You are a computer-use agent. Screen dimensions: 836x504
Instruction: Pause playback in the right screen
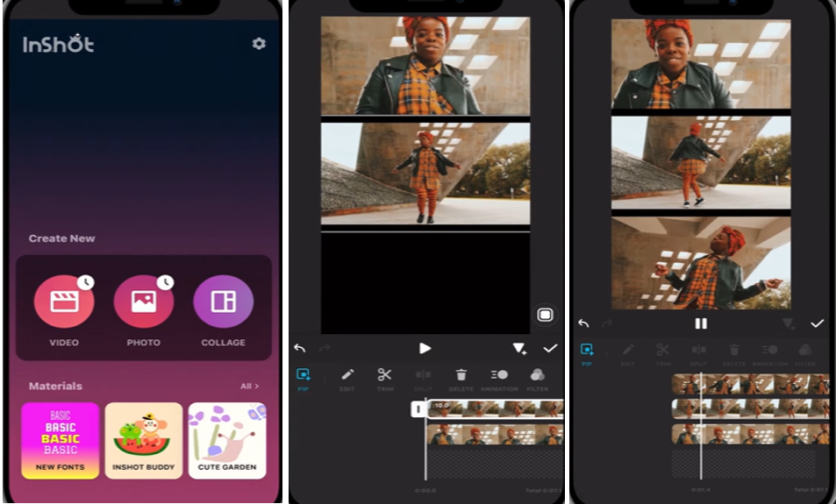pos(701,323)
